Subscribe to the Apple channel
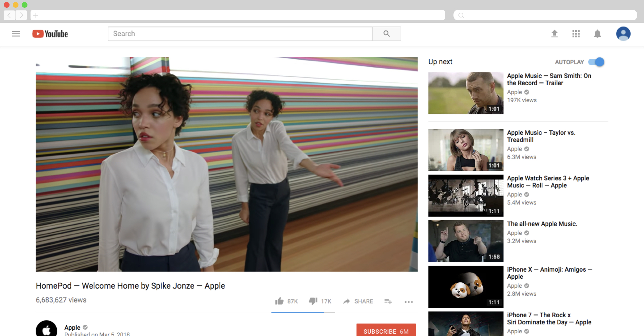 pyautogui.click(x=386, y=331)
